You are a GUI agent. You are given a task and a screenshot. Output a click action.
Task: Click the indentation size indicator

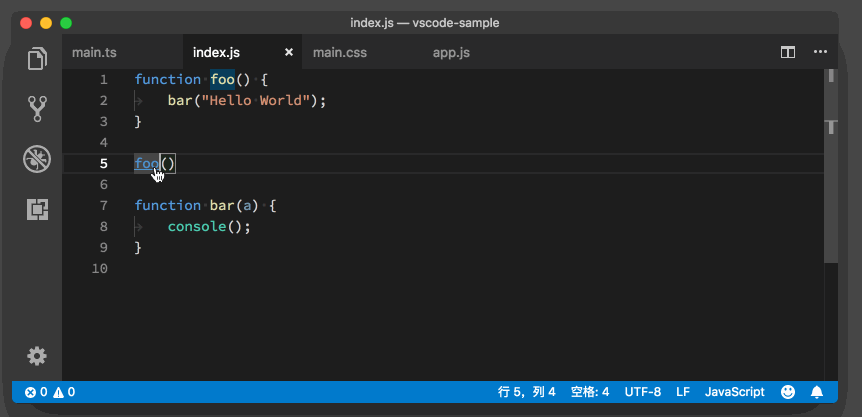(590, 392)
